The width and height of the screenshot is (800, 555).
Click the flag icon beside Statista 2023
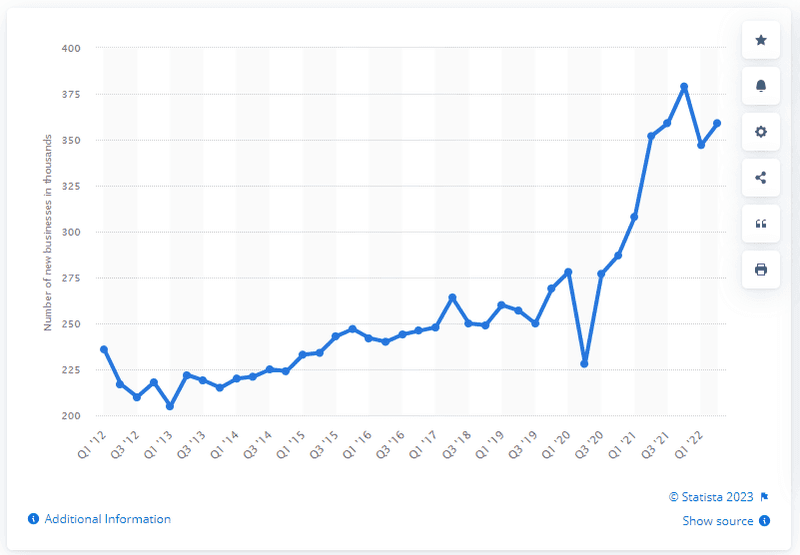pos(764,497)
